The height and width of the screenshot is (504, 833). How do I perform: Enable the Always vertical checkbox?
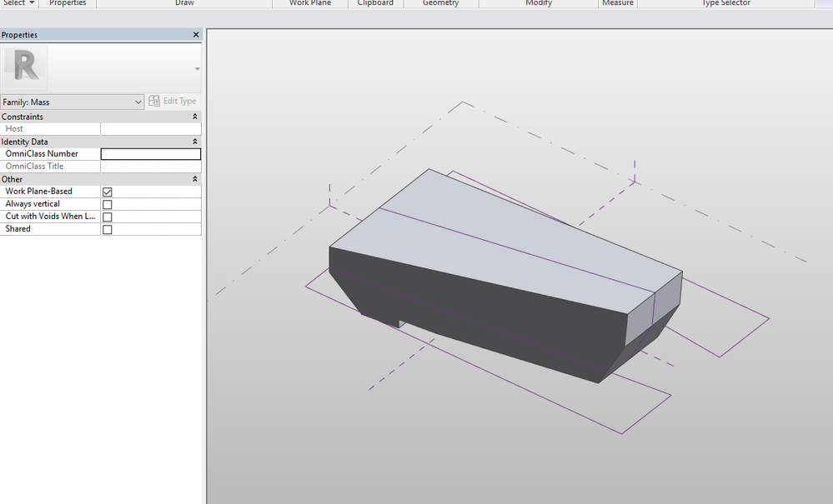(107, 204)
